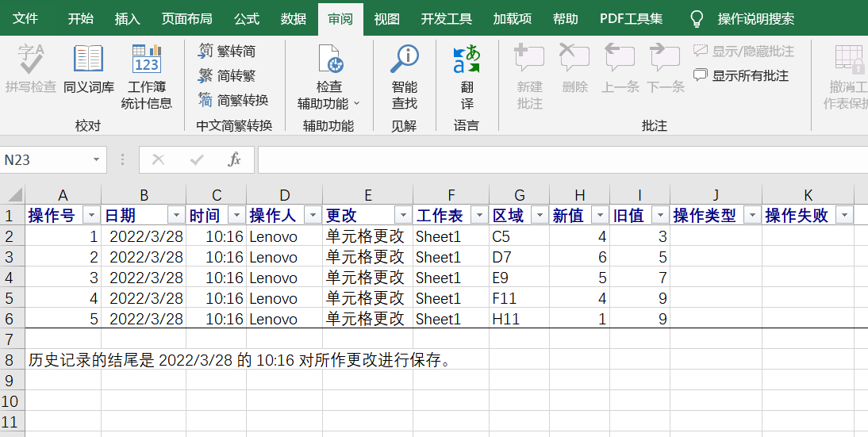Viewport: 868px width, 437px height.
Task: Open the 更改 filter dropdown
Action: pos(404,215)
